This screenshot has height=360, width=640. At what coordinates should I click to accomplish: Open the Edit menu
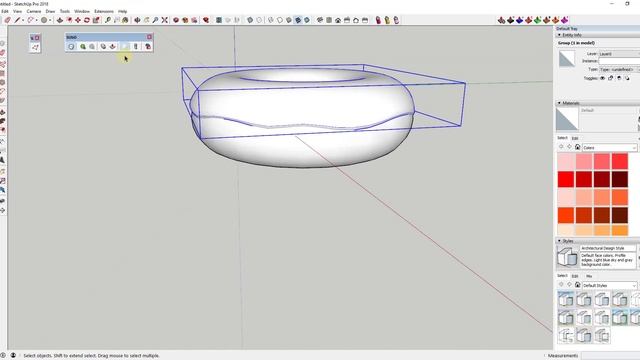pyautogui.click(x=5, y=11)
